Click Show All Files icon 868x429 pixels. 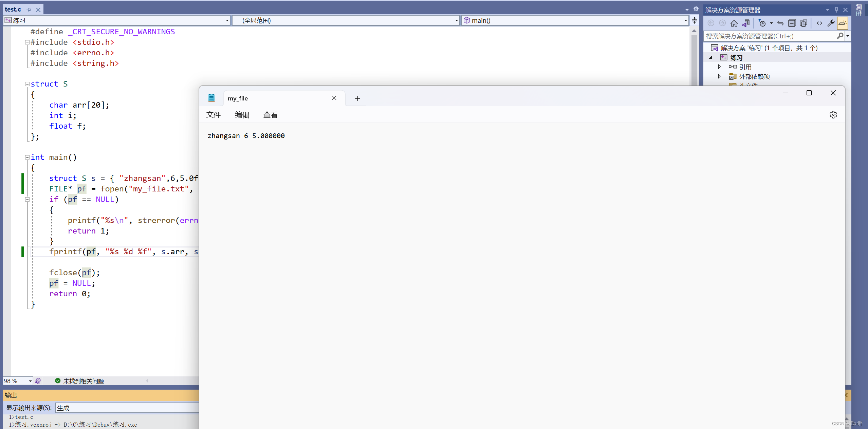tap(803, 23)
